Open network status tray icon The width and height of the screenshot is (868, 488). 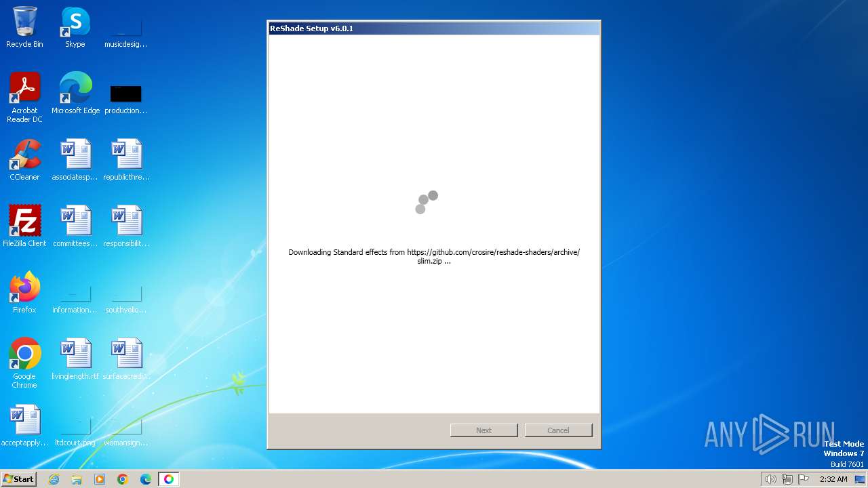point(787,479)
